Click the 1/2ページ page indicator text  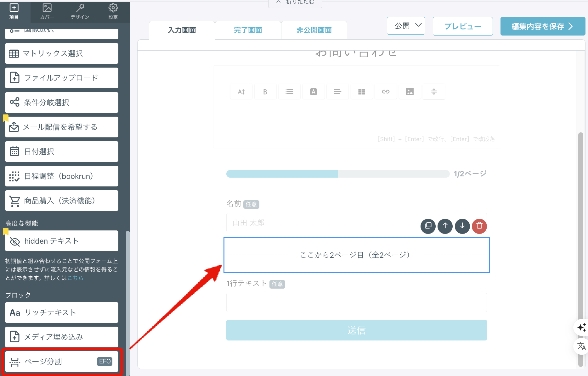[470, 174]
